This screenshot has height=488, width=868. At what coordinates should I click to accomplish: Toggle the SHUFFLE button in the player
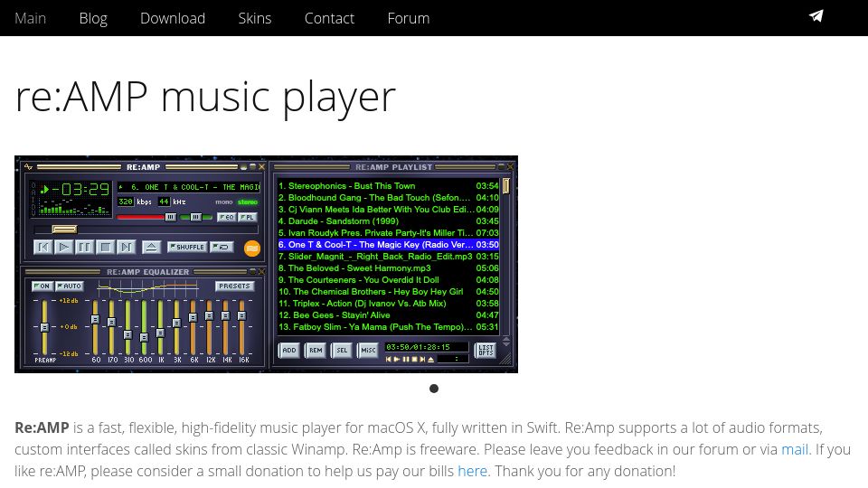tap(187, 247)
